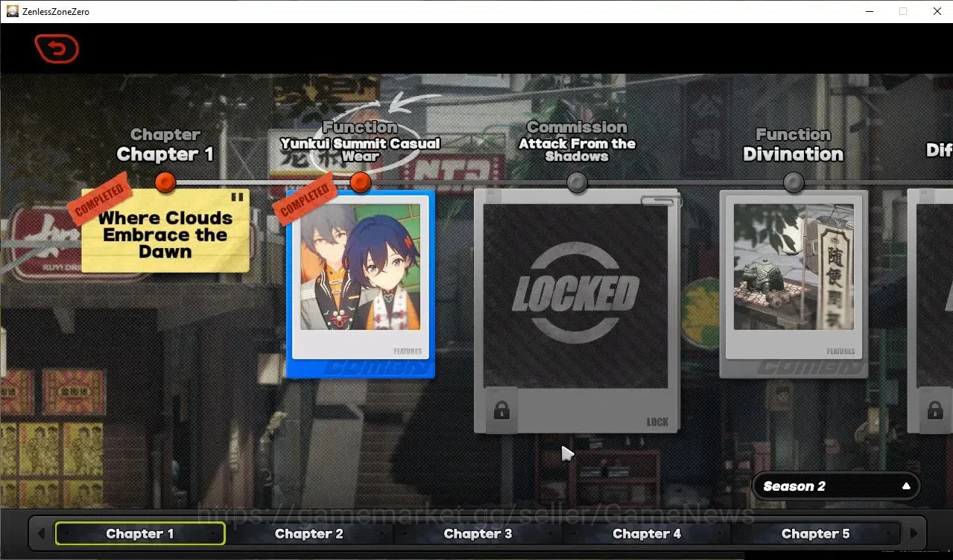Click the "Chapter 1" heading text
953x560 pixels.
point(165,154)
